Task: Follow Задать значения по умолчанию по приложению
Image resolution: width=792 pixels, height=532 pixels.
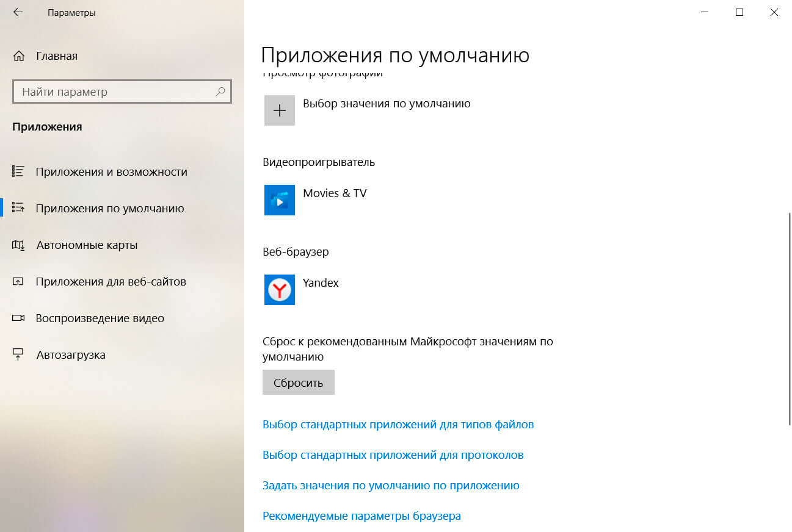Action: pos(391,486)
